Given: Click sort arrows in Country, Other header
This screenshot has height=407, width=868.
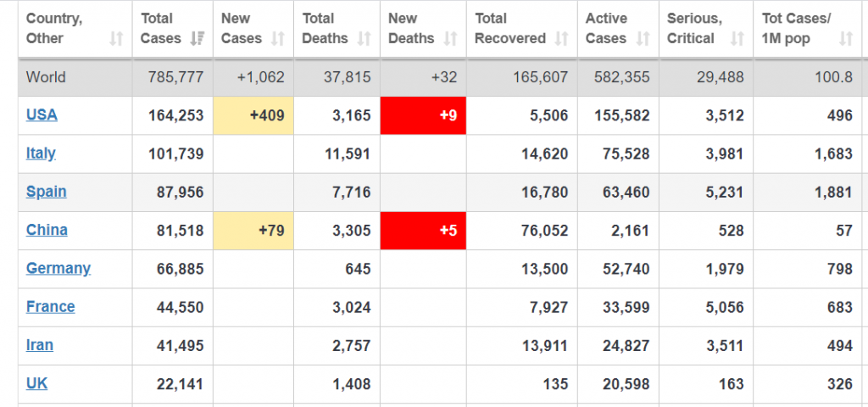Looking at the screenshot, I should pos(116,39).
